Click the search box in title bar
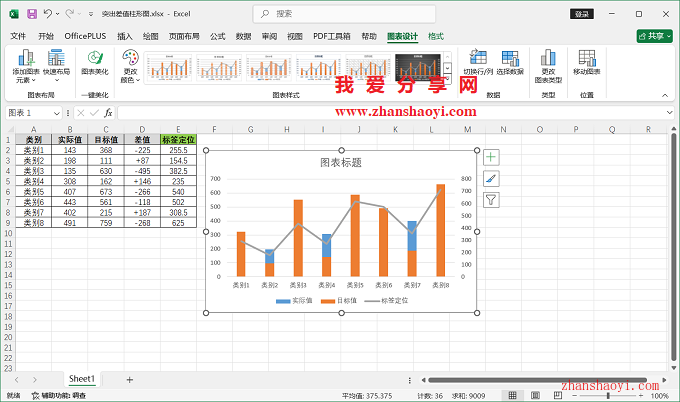 (344, 14)
